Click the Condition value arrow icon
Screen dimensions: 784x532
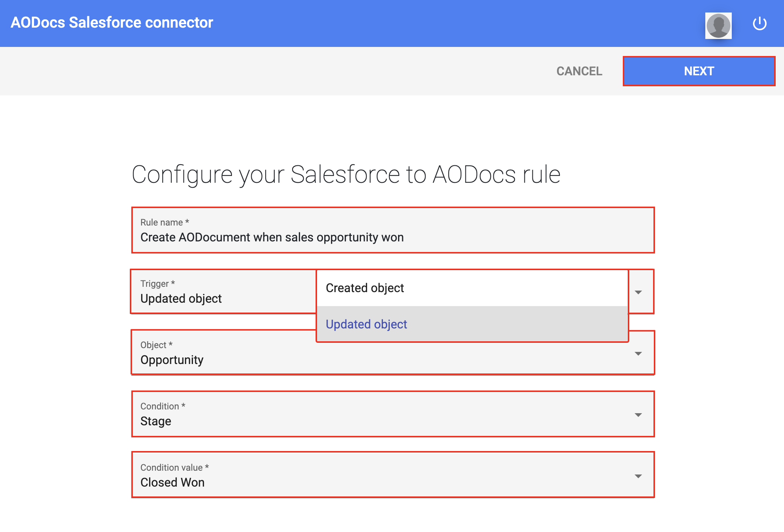638,476
